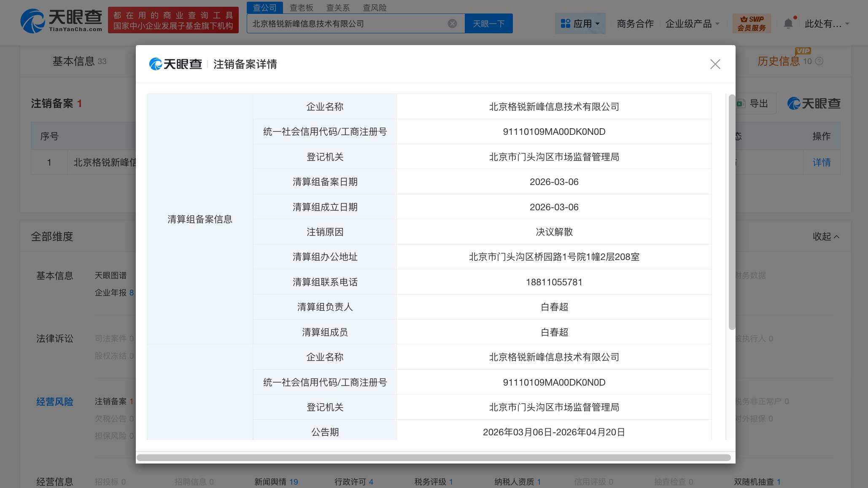
Task: Collapse 全部维度 using 收起
Action: [825, 236]
